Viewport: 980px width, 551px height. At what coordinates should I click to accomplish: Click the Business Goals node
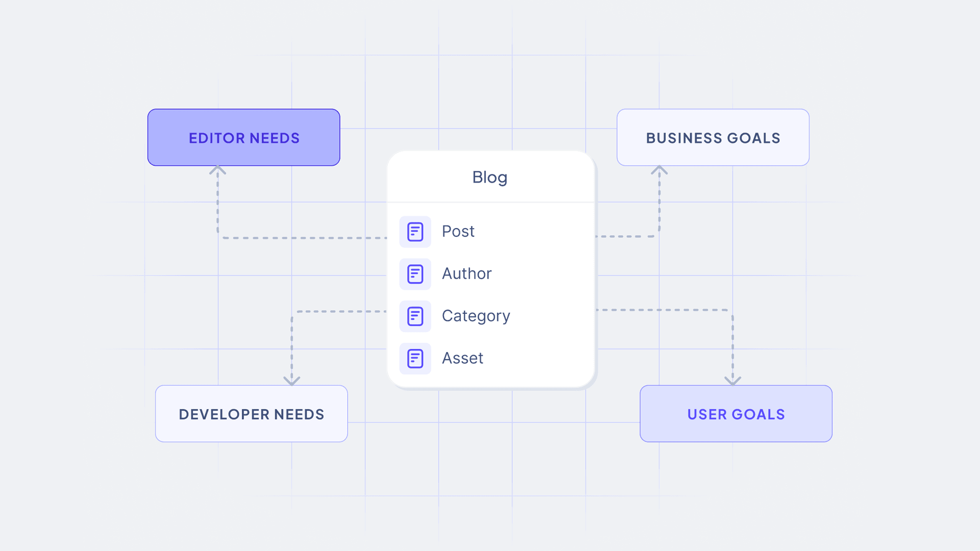tap(713, 137)
